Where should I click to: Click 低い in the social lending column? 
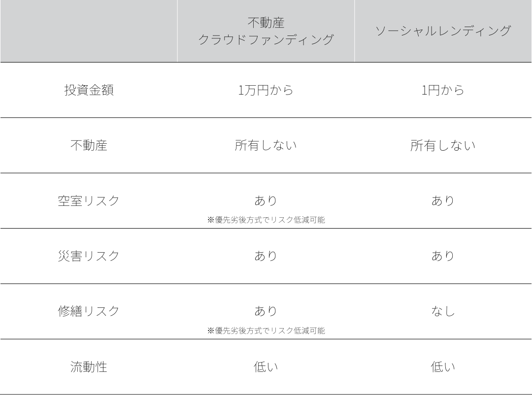point(443,367)
